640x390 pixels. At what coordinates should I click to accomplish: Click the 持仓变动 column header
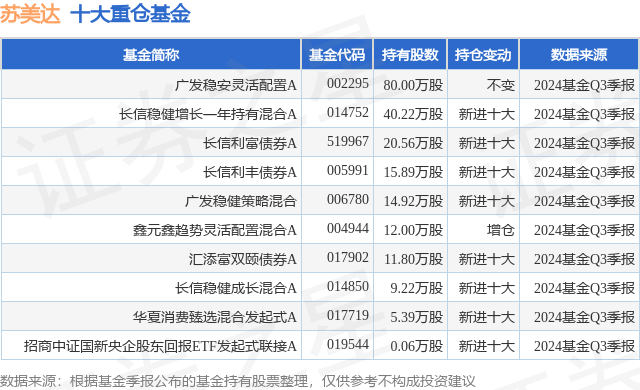[483, 55]
